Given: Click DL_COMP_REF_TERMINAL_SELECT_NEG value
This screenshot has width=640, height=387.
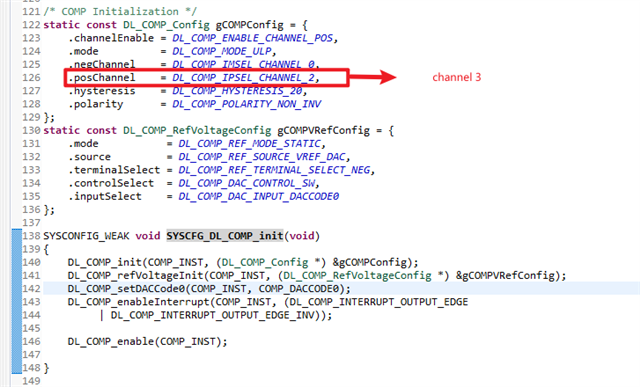Looking at the screenshot, I should pyautogui.click(x=274, y=170).
